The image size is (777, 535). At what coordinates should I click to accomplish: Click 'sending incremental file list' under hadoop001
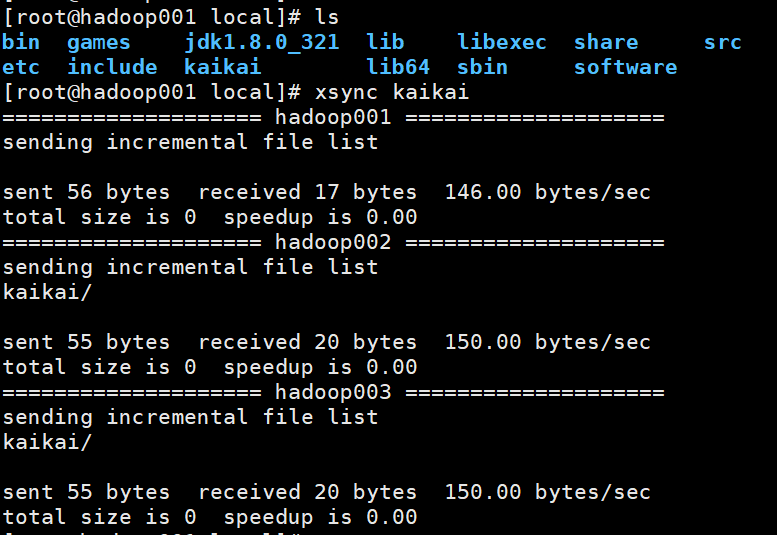pyautogui.click(x=190, y=143)
